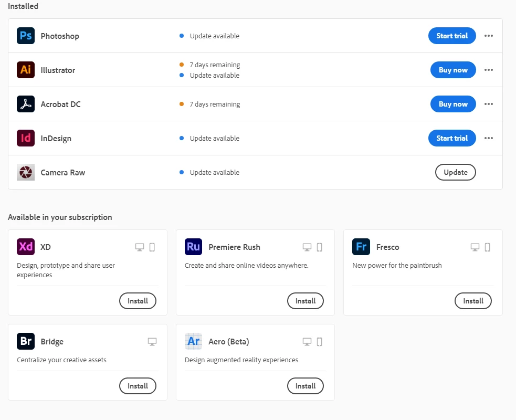
Task: Click the Illustrator app icon
Action: pyautogui.click(x=26, y=70)
